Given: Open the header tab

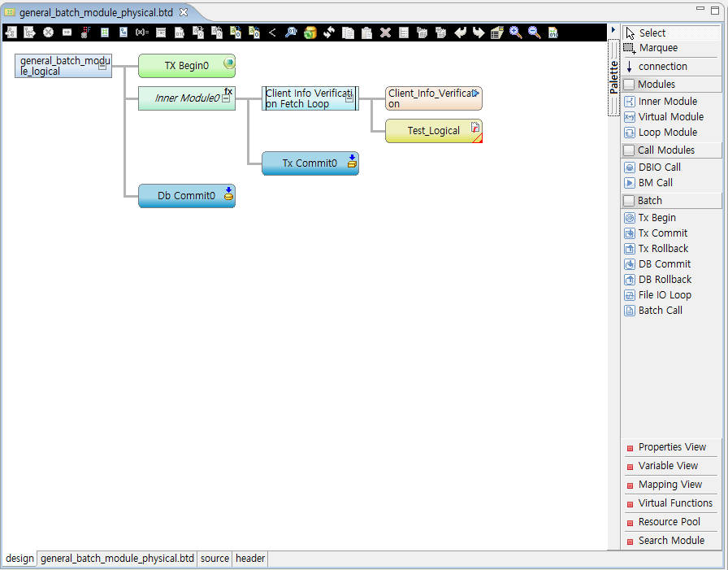Looking at the screenshot, I should coord(249,559).
